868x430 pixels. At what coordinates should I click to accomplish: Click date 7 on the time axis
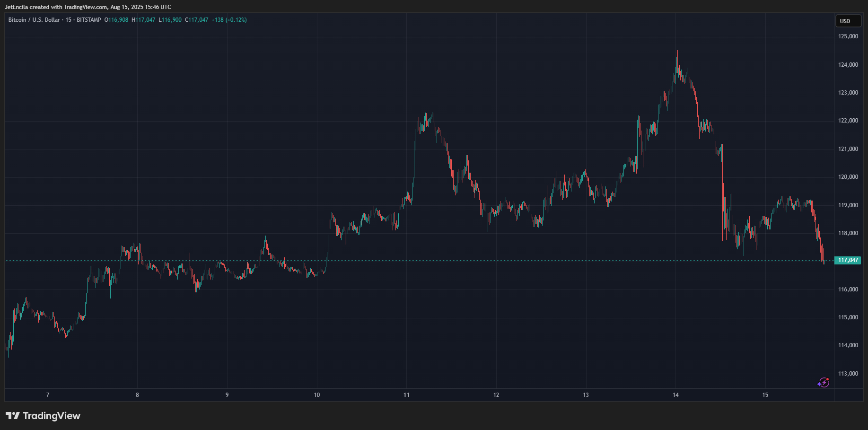[48, 395]
